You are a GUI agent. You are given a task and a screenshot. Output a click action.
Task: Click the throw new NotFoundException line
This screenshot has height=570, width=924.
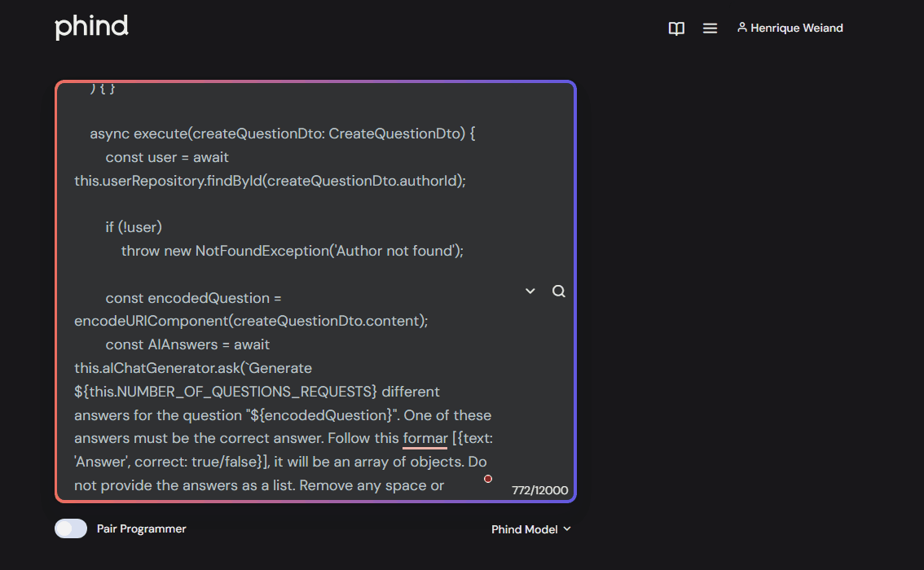click(293, 251)
